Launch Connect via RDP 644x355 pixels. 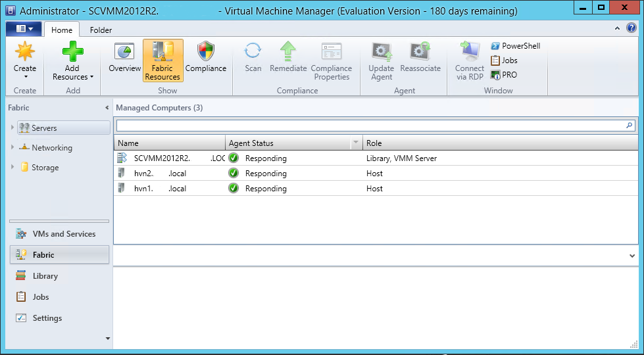(470, 60)
